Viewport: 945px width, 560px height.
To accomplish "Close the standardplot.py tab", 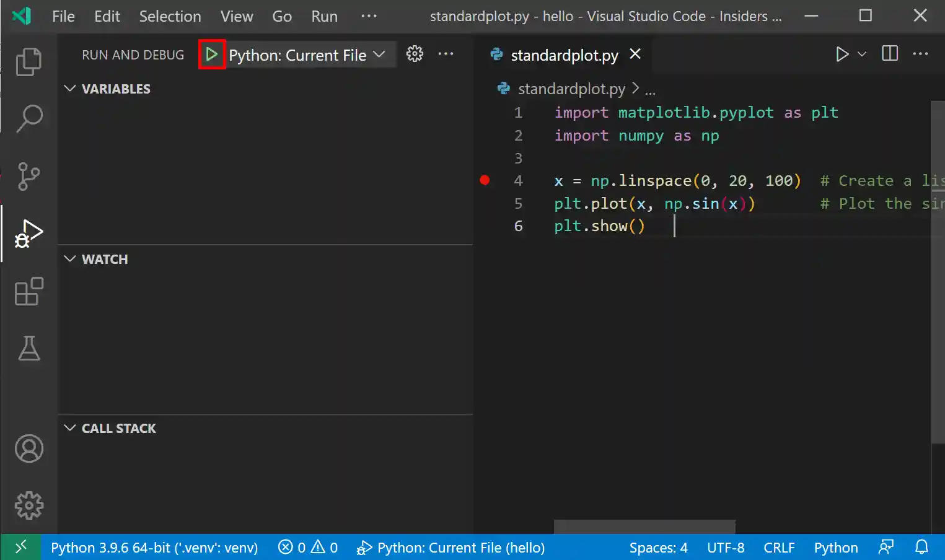I will pos(635,54).
